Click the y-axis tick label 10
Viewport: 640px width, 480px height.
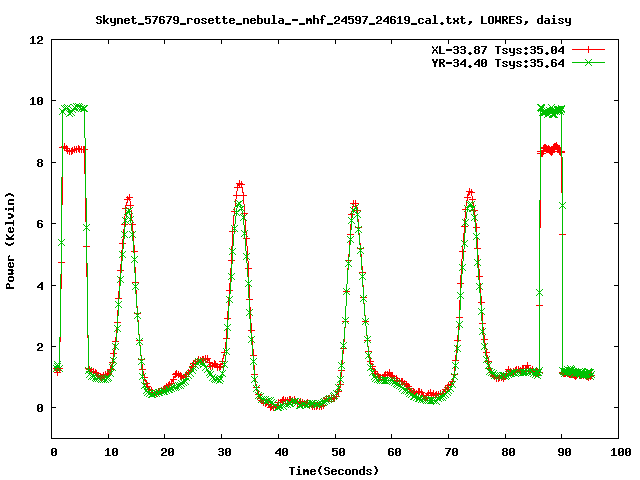coord(36,101)
